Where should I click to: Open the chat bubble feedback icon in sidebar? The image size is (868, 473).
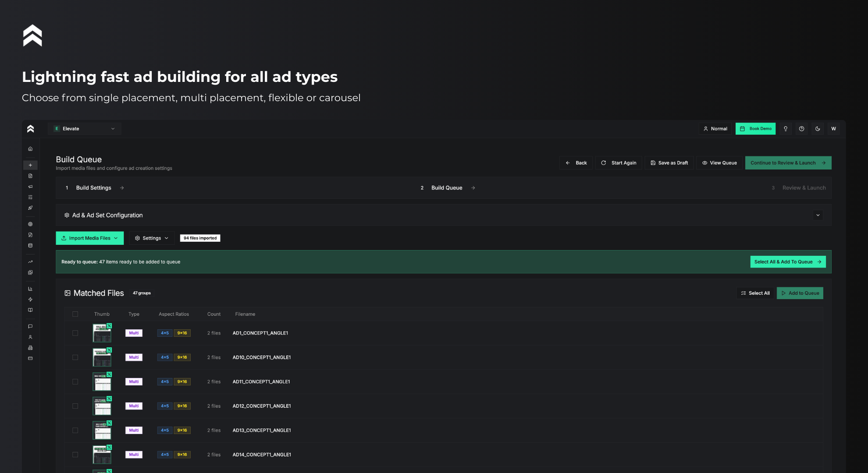[30, 326]
